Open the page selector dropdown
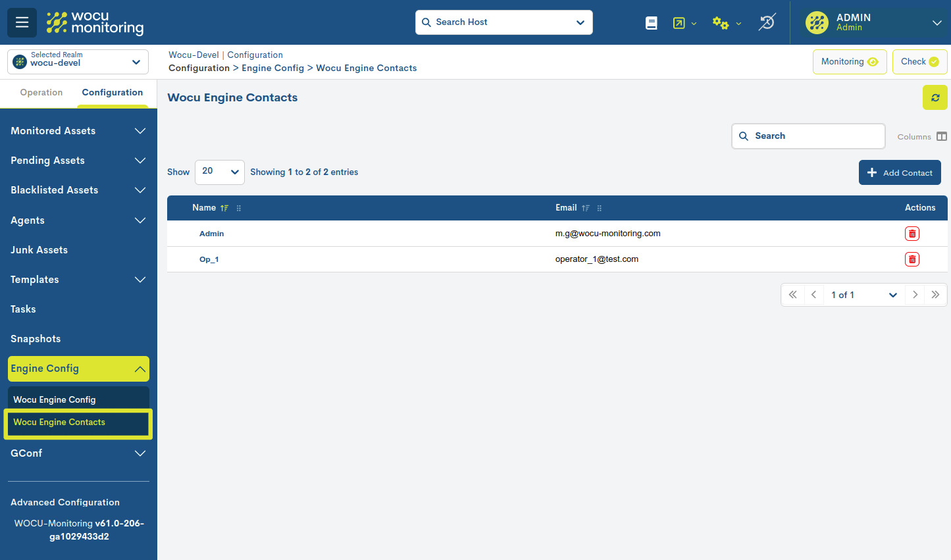Viewport: 951px width, 560px height. click(864, 295)
